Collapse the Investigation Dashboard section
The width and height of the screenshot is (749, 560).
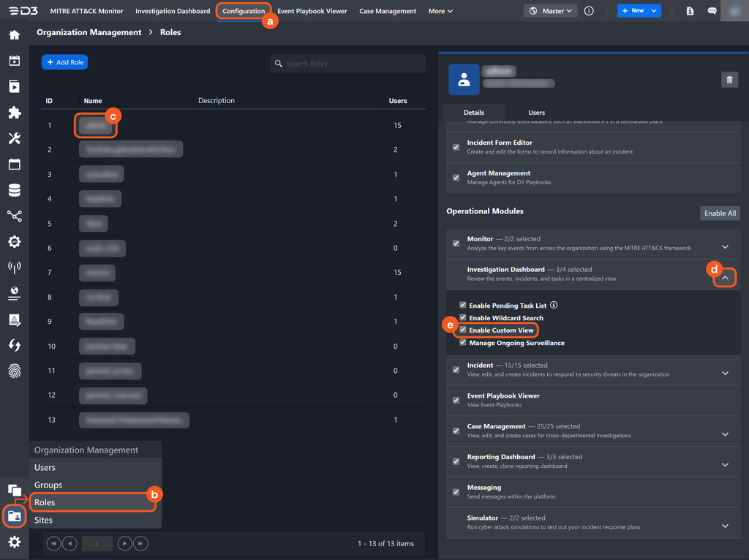point(725,278)
